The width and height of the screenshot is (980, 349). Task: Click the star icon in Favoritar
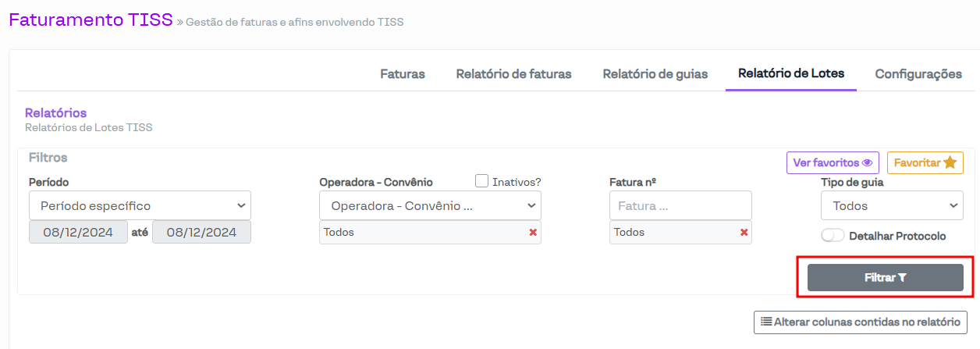tap(950, 163)
